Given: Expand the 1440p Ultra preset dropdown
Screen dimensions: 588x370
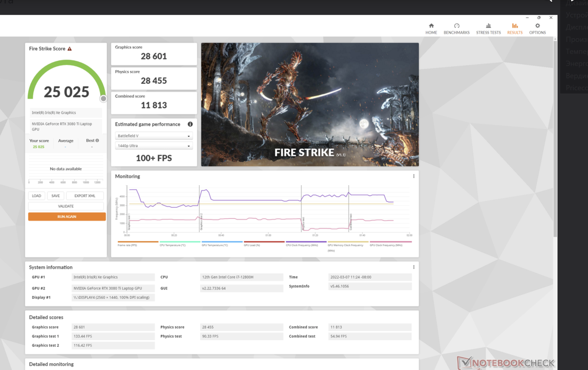Looking at the screenshot, I should pyautogui.click(x=154, y=146).
